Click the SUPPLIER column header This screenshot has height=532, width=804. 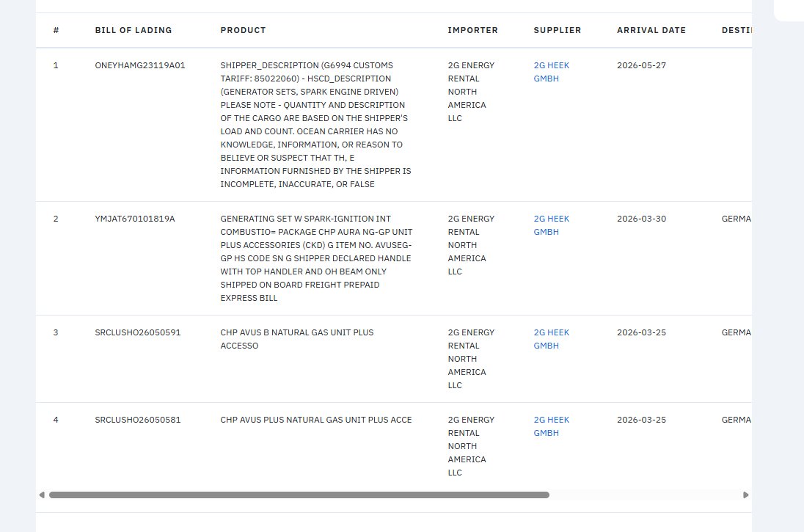(x=558, y=30)
